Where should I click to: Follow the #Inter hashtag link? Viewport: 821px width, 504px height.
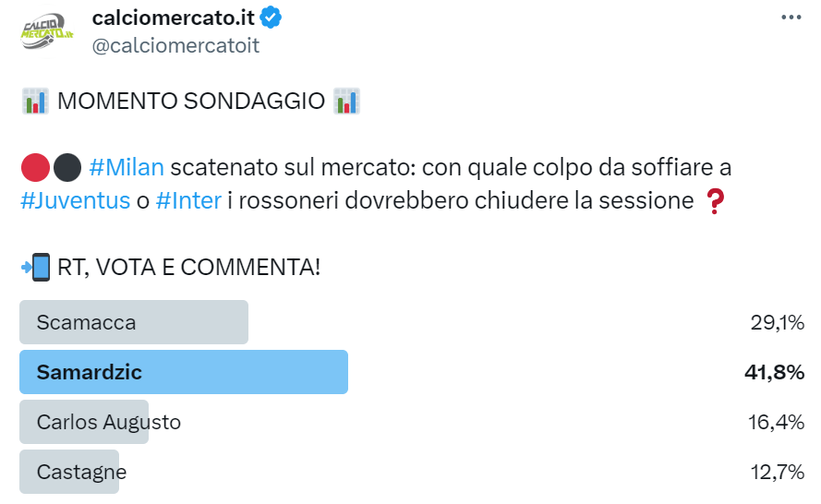[x=188, y=200]
